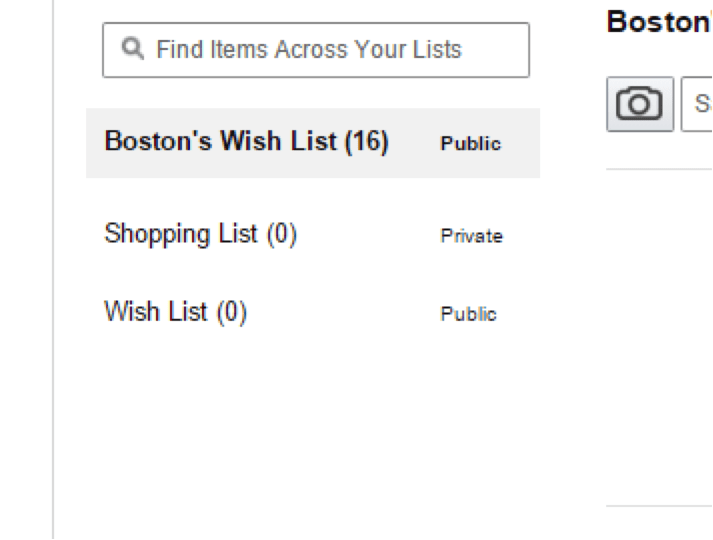Image resolution: width=713 pixels, height=540 pixels.
Task: Click the (16) count on Boston's list
Action: pyautogui.click(x=367, y=142)
